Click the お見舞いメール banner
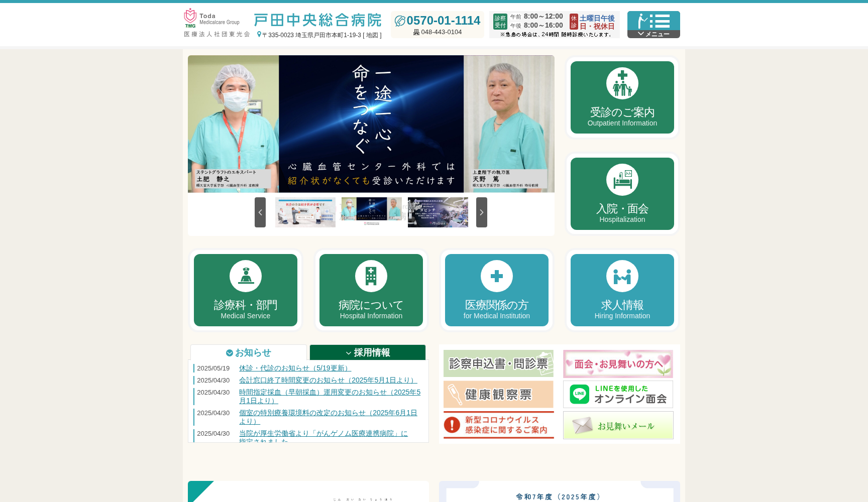Screen dimensions: 868x502 pos(618,425)
